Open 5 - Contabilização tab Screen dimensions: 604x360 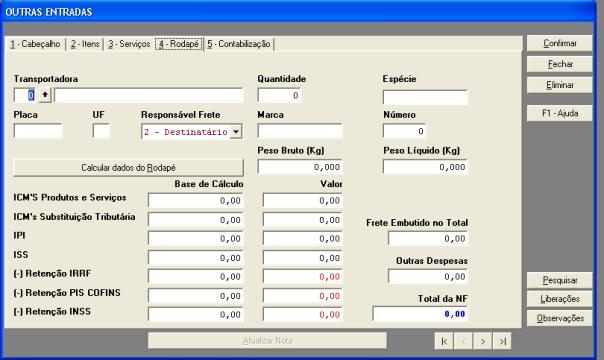(x=238, y=44)
